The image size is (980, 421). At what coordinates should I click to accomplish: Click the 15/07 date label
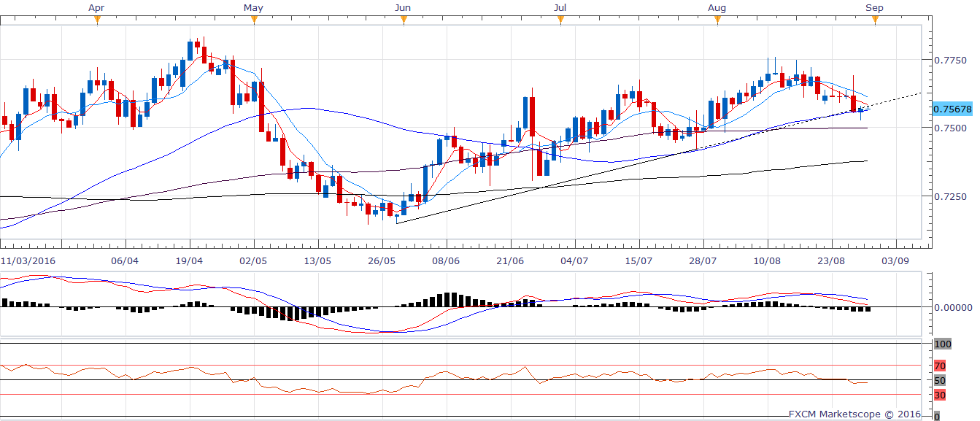[638, 260]
